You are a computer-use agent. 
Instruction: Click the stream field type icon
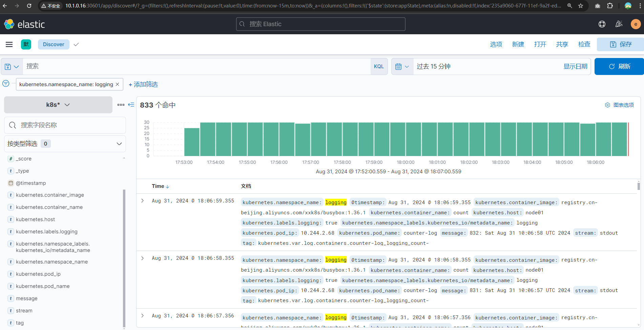(x=11, y=311)
